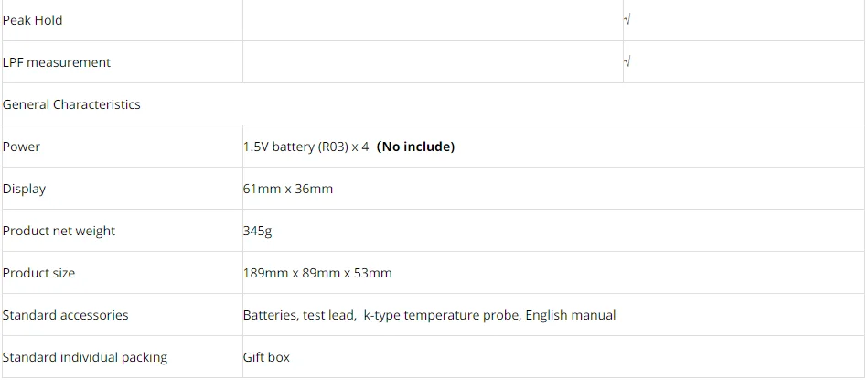This screenshot has height=380, width=868.
Task: Click the 189mm x 89mm x 53mm value
Action: click(317, 273)
